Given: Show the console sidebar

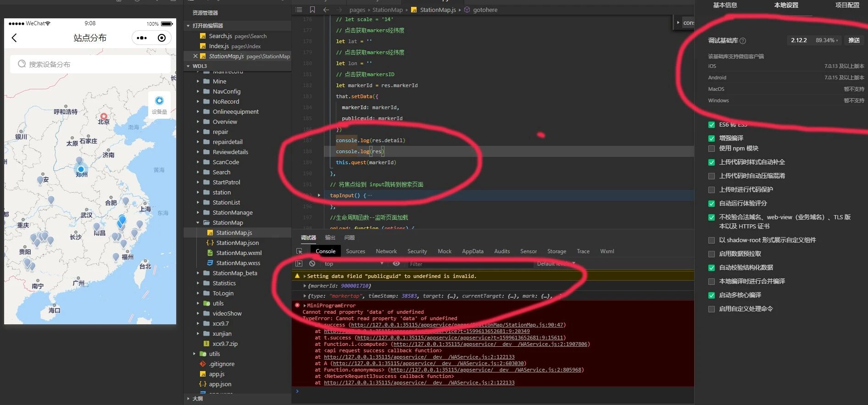Looking at the screenshot, I should (x=299, y=264).
